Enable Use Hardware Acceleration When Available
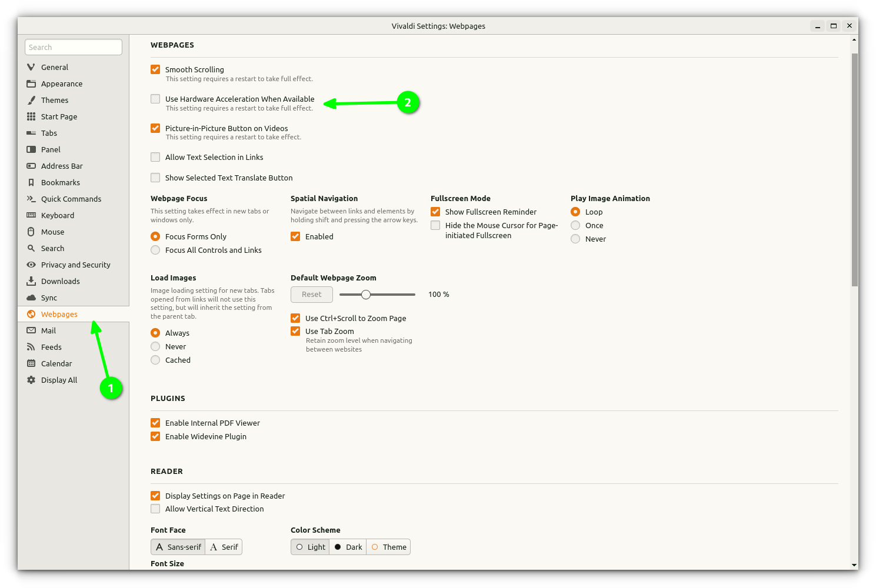 point(155,99)
